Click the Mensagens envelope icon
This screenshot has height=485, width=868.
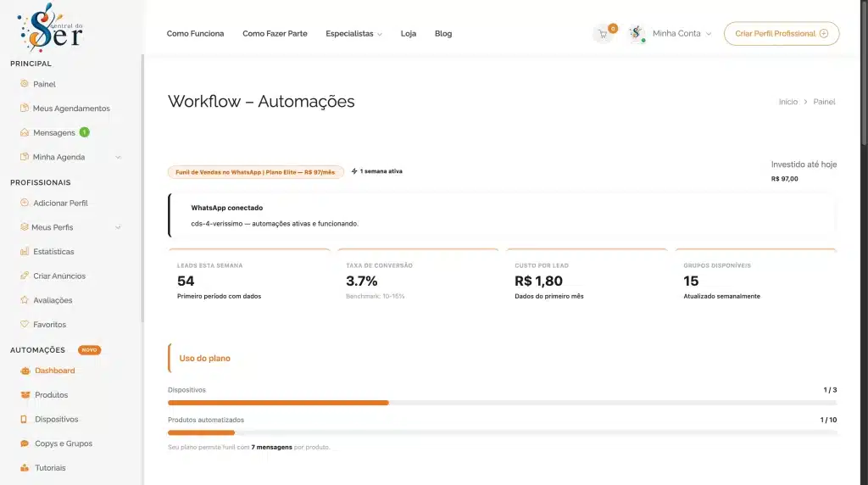[25, 132]
